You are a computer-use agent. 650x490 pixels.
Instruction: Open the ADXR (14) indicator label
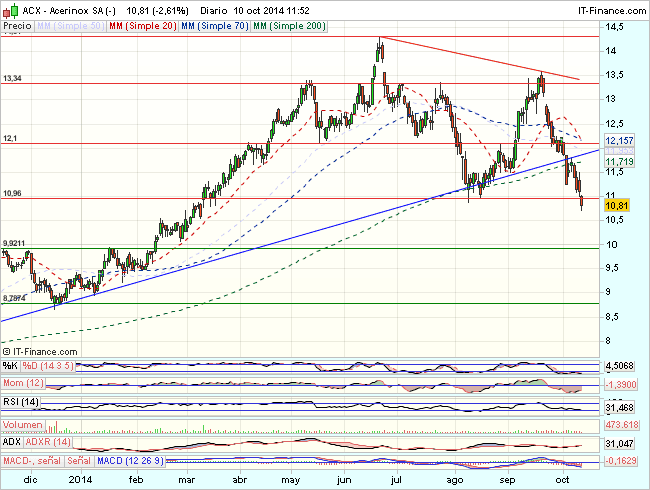(49, 442)
